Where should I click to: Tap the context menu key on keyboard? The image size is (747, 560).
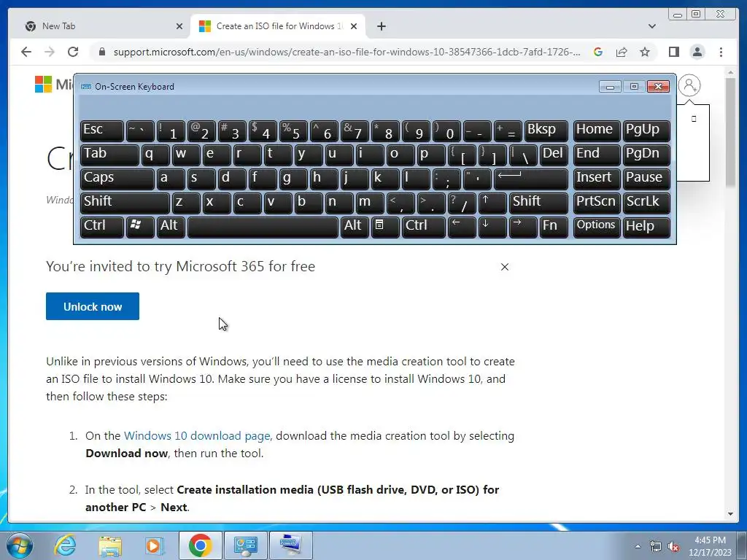(x=385, y=227)
